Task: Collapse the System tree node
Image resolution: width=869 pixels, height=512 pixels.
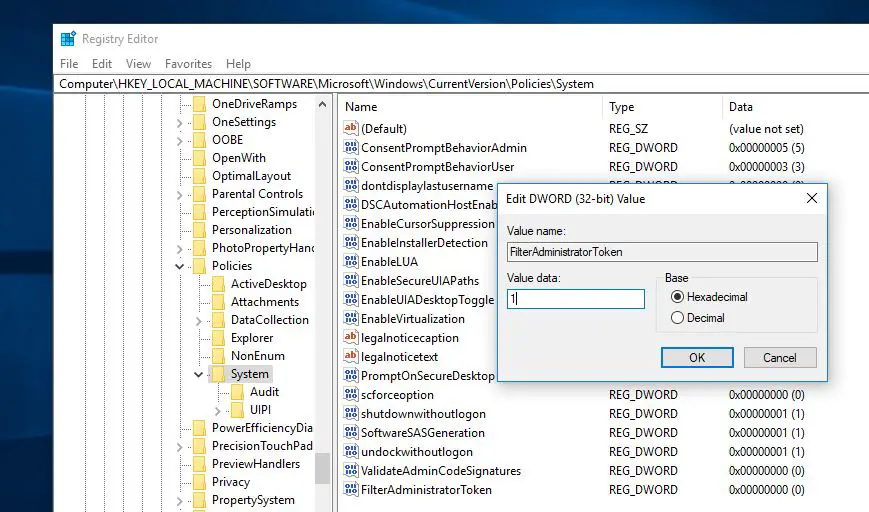Action: [198, 374]
